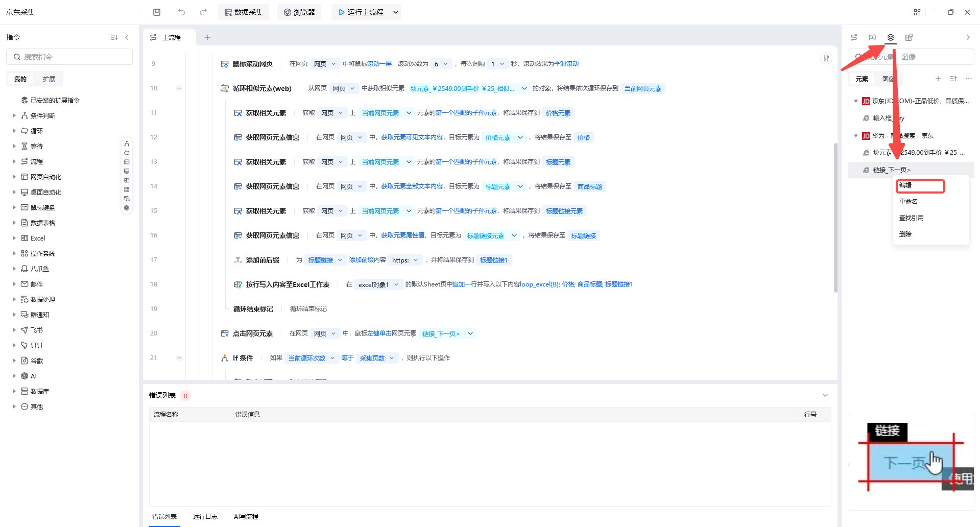The image size is (980, 527).
Task: Switch to the 运行日志 tab
Action: coord(205,517)
